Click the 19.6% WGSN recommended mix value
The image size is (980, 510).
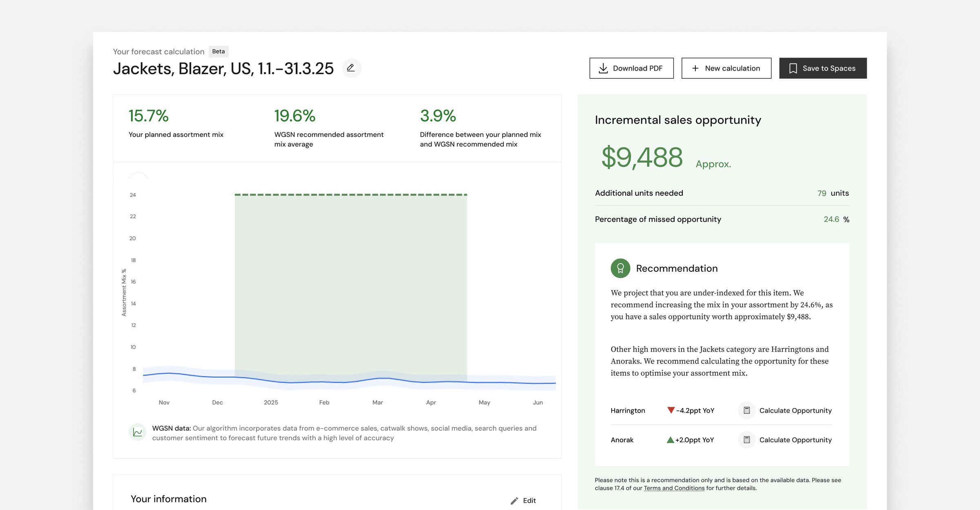click(x=294, y=116)
